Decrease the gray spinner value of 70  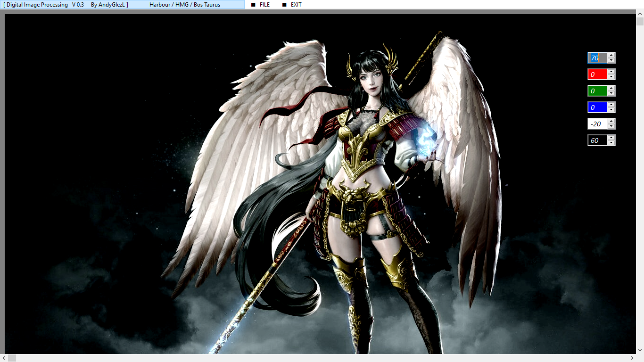tap(611, 60)
